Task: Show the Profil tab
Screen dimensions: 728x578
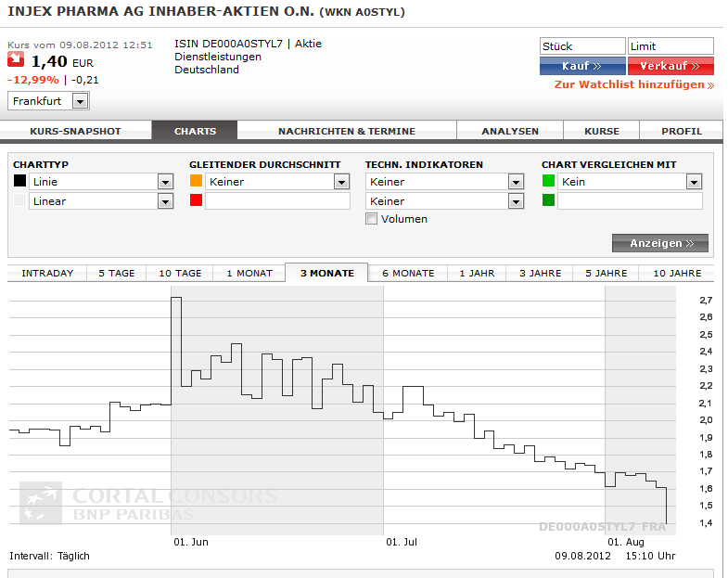Action: [681, 132]
